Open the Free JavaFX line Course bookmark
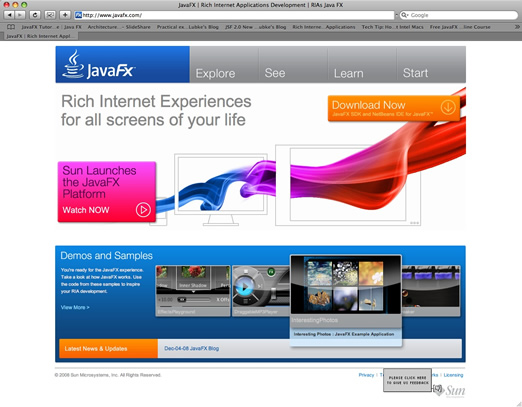Image resolution: width=522 pixels, height=407 pixels. click(460, 27)
